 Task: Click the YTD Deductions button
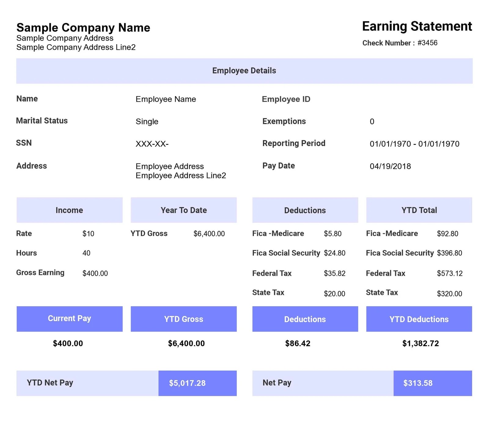coord(419,319)
